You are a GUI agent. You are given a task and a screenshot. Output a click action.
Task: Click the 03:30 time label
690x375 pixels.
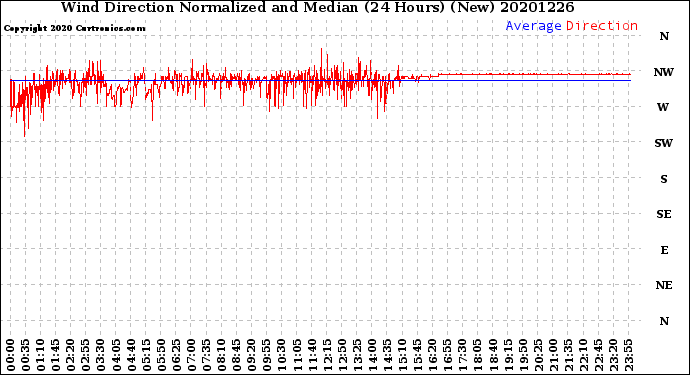(101, 355)
